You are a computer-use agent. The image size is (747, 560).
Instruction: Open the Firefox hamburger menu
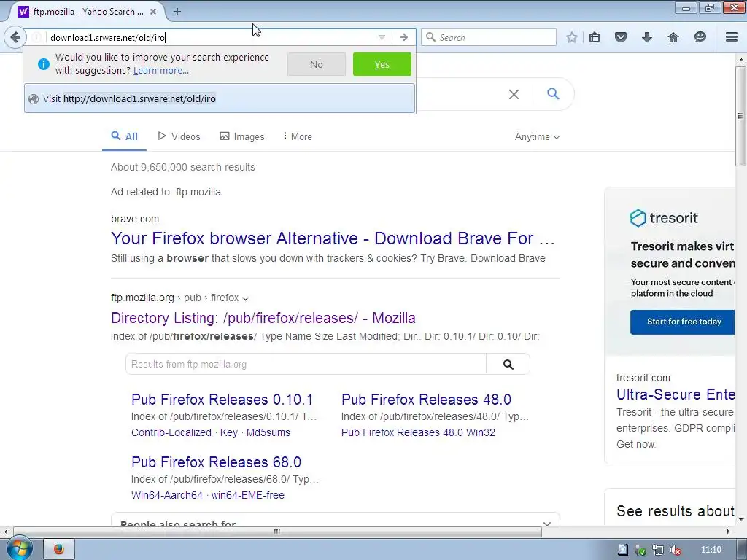point(732,37)
